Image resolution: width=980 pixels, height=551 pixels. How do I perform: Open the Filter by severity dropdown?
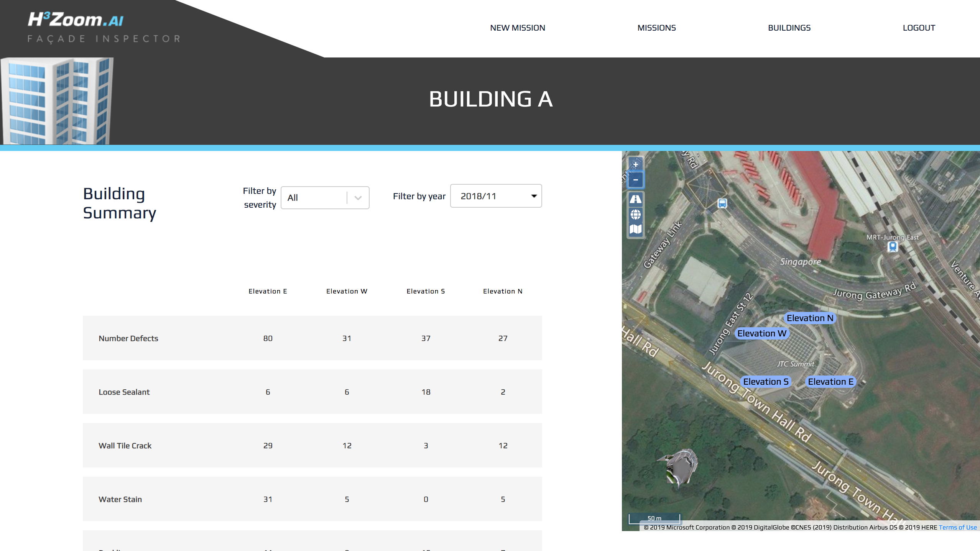coord(325,198)
